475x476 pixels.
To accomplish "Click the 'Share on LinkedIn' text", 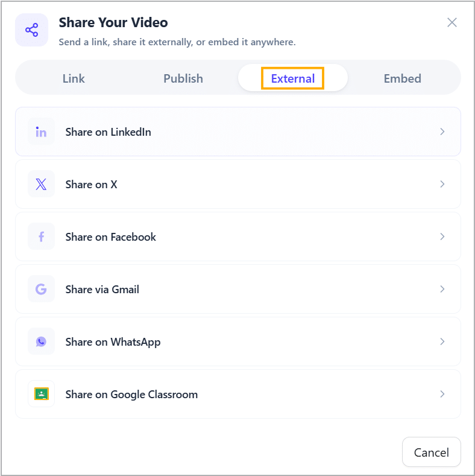I will pyautogui.click(x=109, y=132).
